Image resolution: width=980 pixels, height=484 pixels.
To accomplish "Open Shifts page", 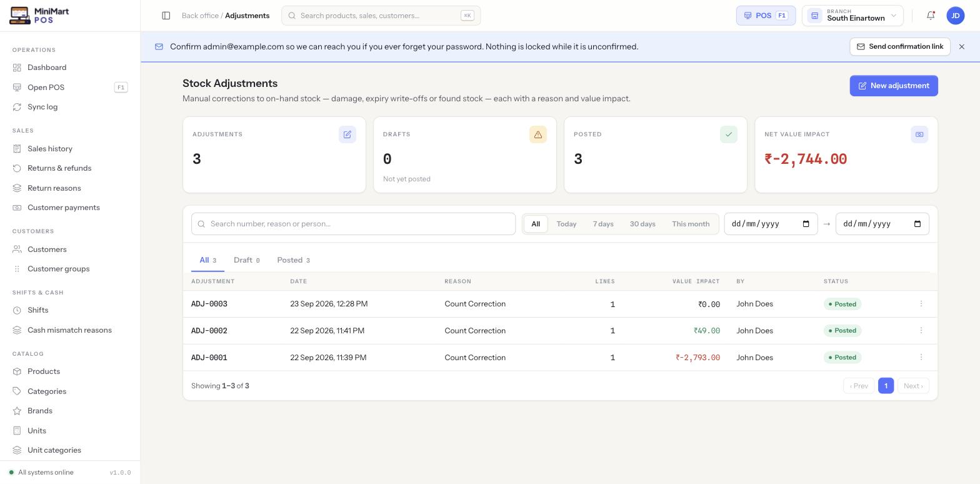I will point(70,310).
